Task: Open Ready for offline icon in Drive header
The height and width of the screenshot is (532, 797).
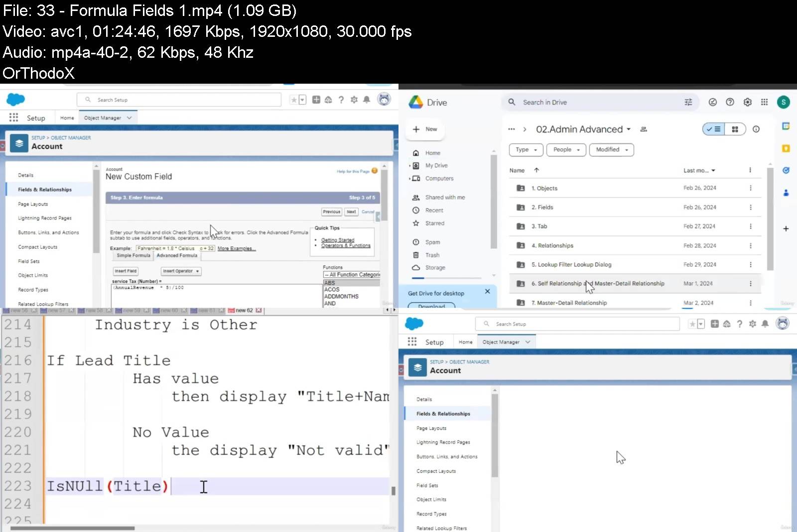Action: tap(713, 102)
